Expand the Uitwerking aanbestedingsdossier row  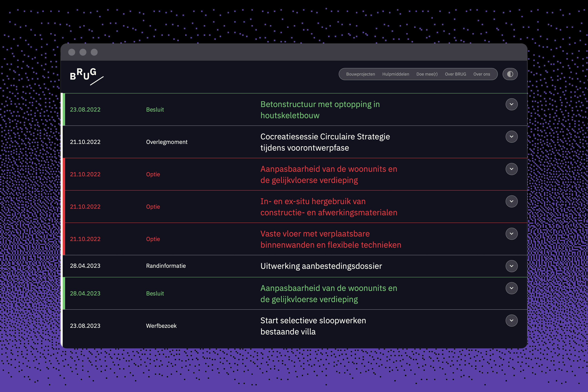pos(512,266)
